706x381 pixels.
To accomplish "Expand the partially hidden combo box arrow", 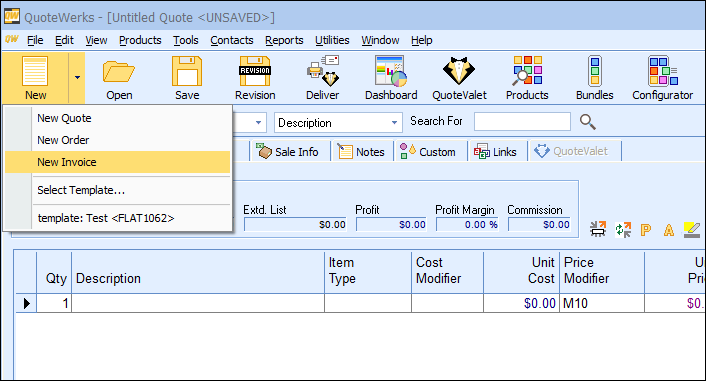I will point(258,122).
